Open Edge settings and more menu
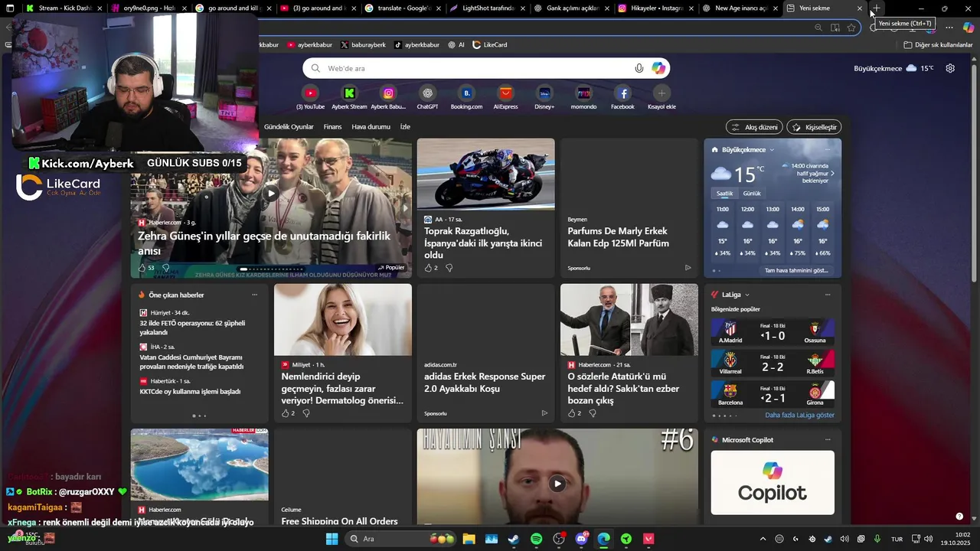980x551 pixels. tap(949, 28)
